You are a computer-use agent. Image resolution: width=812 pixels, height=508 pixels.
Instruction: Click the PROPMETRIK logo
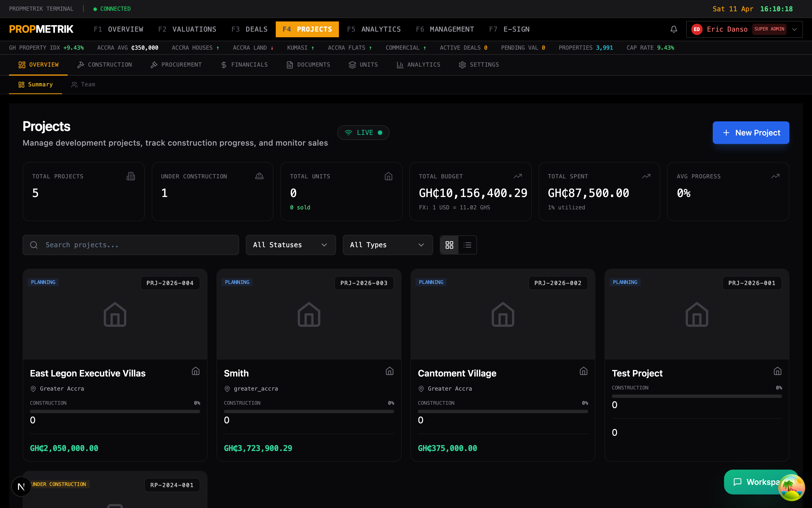coord(41,29)
